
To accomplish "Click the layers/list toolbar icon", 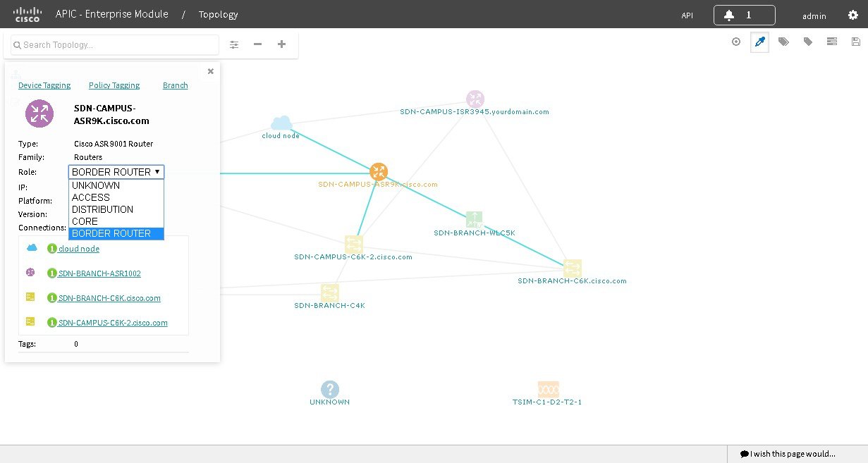I will pos(832,42).
